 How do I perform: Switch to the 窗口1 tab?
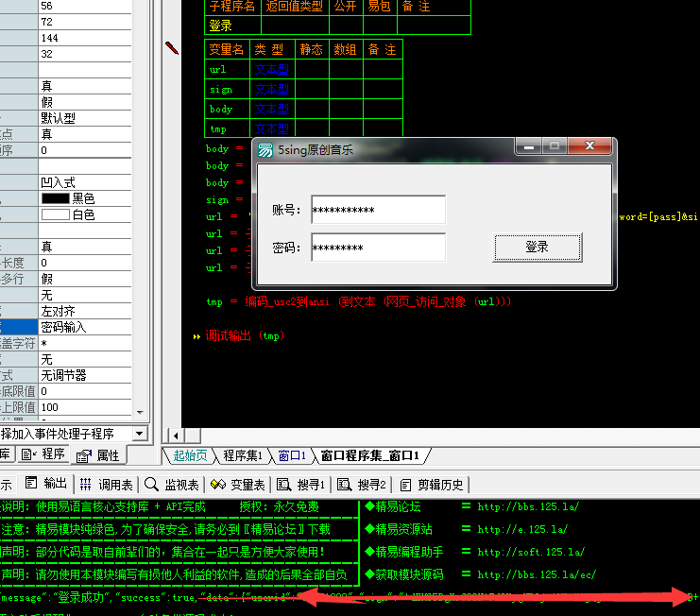coord(292,455)
